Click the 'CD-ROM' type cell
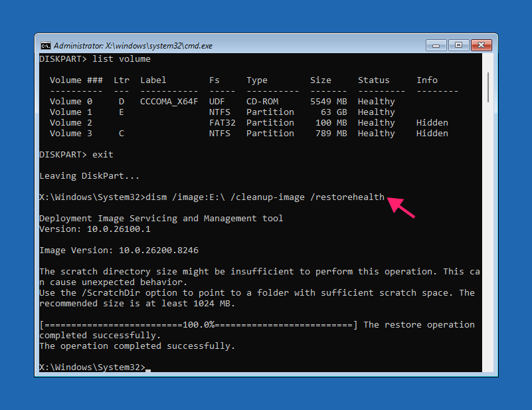Viewport: 532px width, 410px height. point(262,102)
